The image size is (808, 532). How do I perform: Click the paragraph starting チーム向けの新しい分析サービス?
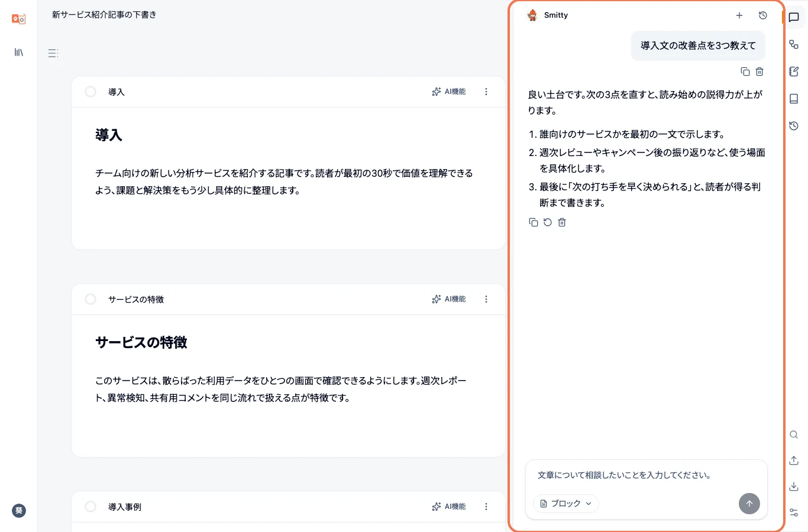pos(285,181)
